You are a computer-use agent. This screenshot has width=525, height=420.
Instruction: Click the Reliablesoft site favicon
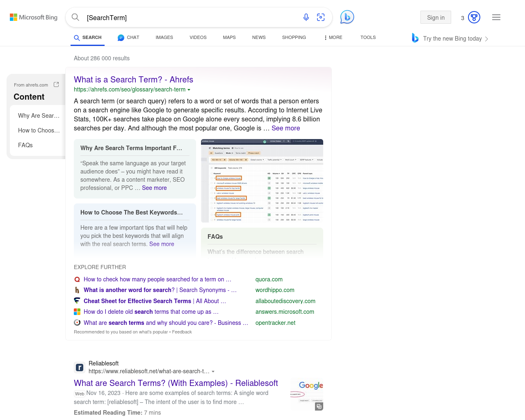80,367
